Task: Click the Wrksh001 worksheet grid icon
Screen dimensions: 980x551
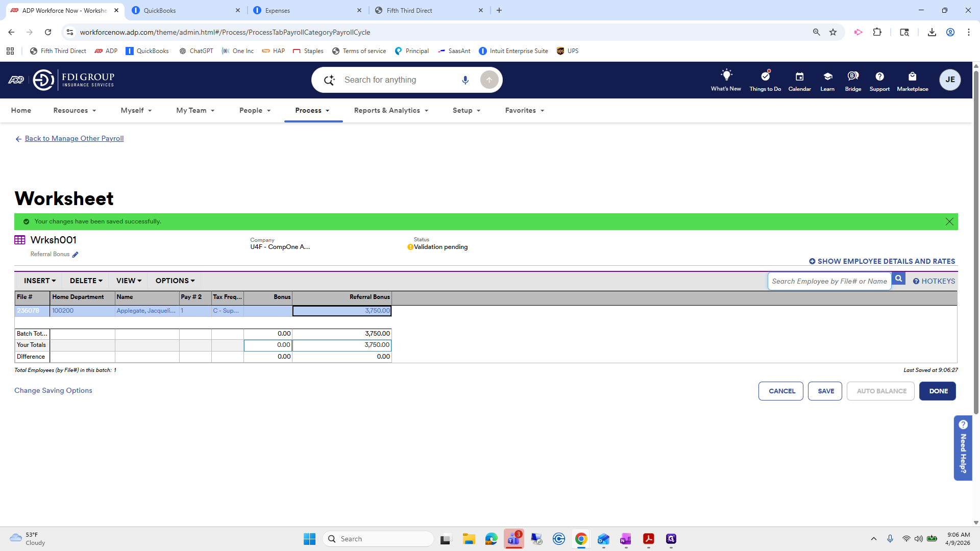Action: coord(20,240)
